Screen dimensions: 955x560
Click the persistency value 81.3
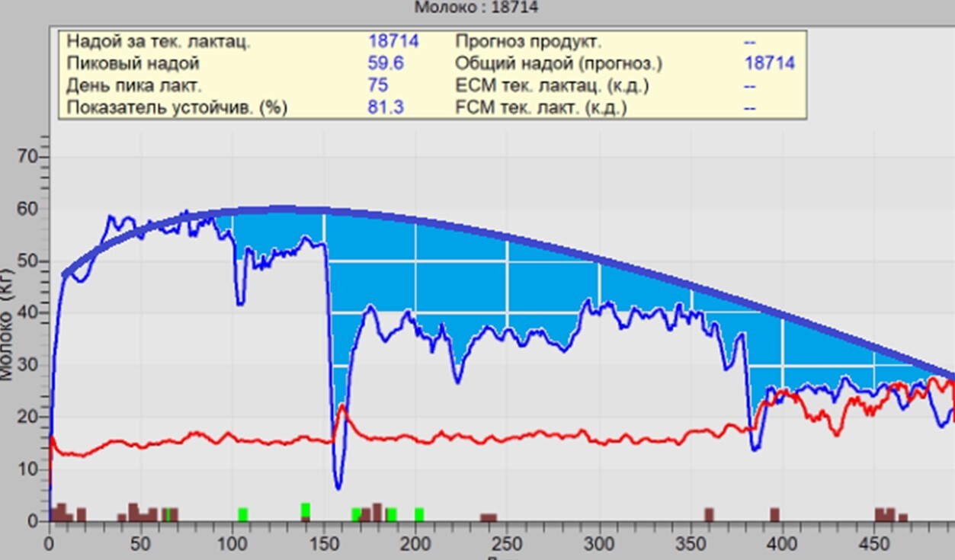pyautogui.click(x=386, y=107)
